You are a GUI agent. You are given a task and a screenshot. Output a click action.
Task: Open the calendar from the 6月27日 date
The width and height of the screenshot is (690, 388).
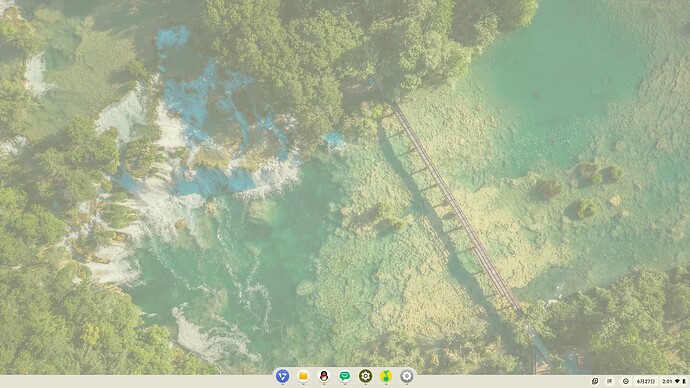coord(646,381)
